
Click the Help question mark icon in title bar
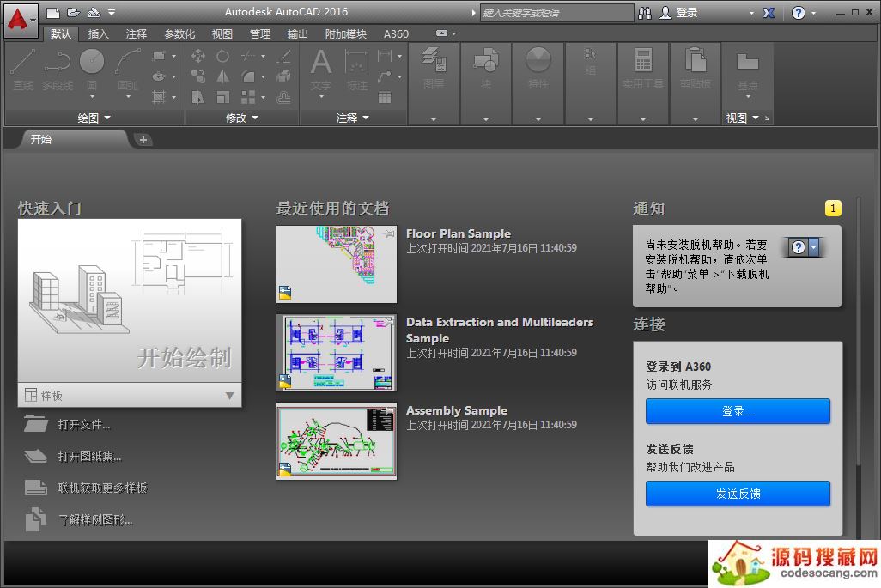point(799,13)
